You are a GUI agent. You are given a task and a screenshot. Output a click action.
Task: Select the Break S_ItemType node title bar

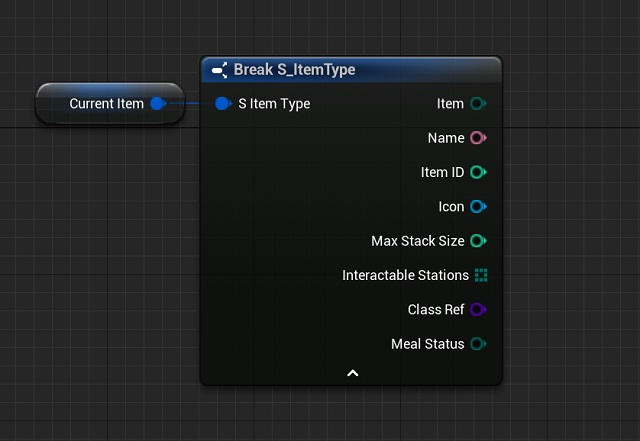(380, 70)
